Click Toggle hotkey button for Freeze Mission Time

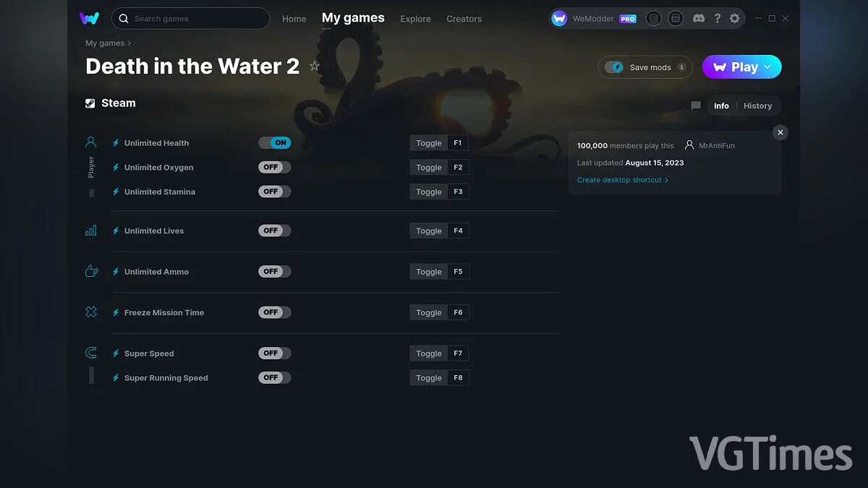point(429,312)
